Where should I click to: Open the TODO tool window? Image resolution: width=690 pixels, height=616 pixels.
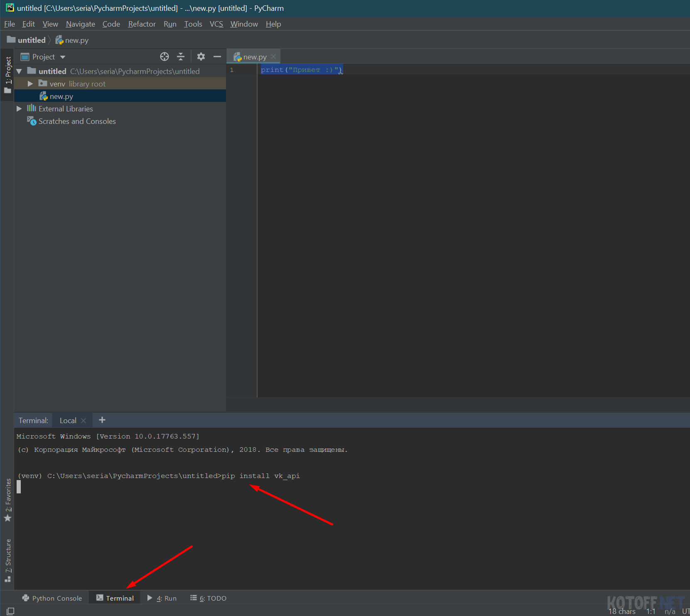[x=209, y=598]
